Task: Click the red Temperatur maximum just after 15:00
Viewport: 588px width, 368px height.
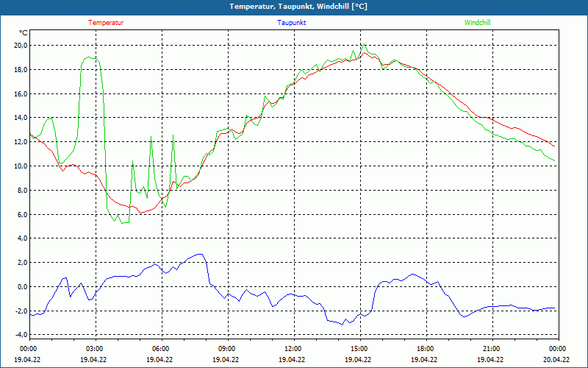Action: [364, 52]
